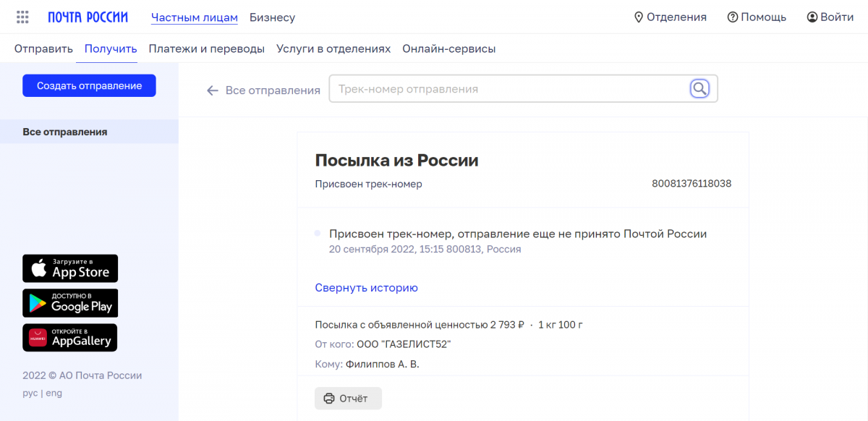Switch to the Бизнесу section
Image resolution: width=868 pixels, height=421 pixels.
pos(272,17)
